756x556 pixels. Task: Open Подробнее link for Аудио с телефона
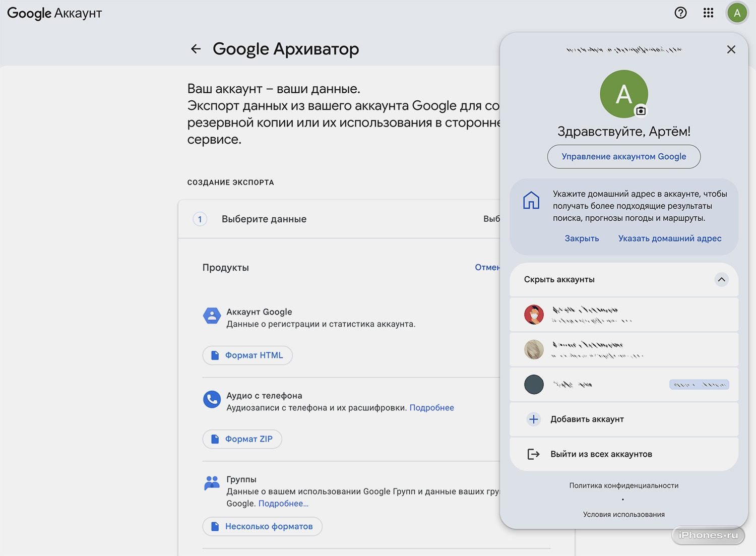431,408
